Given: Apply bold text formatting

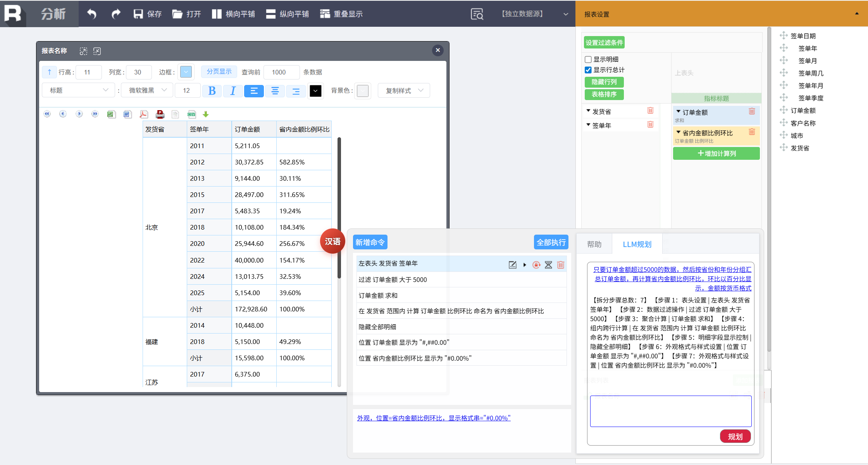Looking at the screenshot, I should click(212, 91).
